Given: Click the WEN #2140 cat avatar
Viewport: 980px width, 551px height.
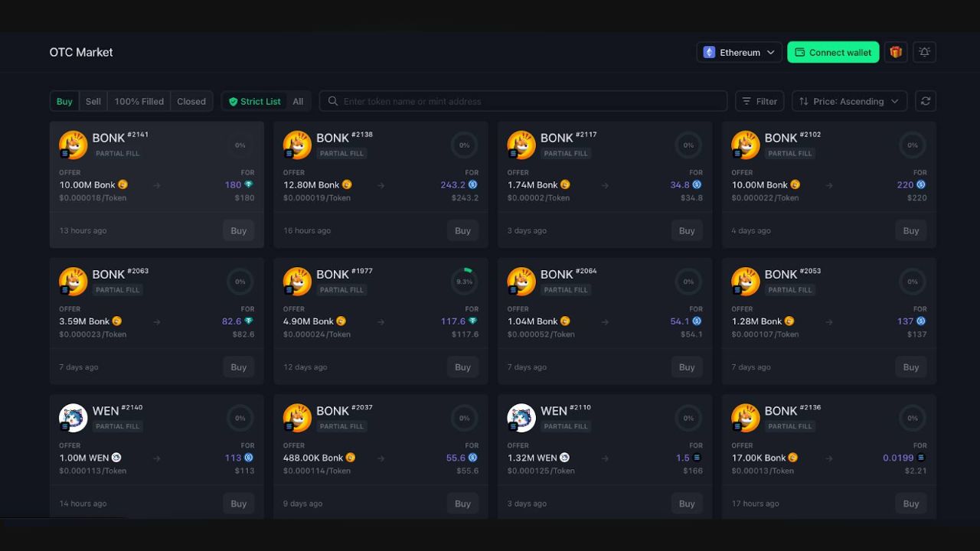Looking at the screenshot, I should [x=73, y=418].
